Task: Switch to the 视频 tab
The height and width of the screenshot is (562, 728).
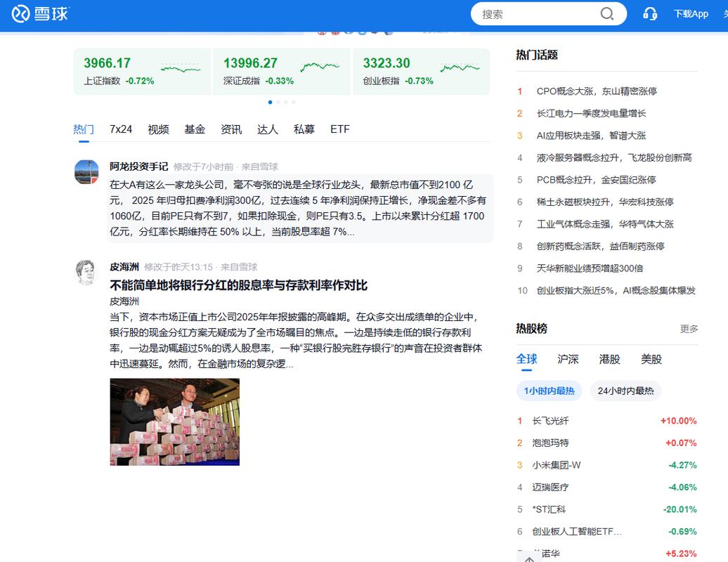Action: tap(158, 129)
